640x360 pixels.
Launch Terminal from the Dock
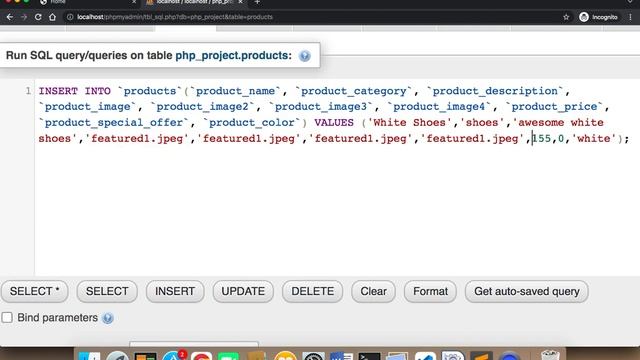(369, 356)
